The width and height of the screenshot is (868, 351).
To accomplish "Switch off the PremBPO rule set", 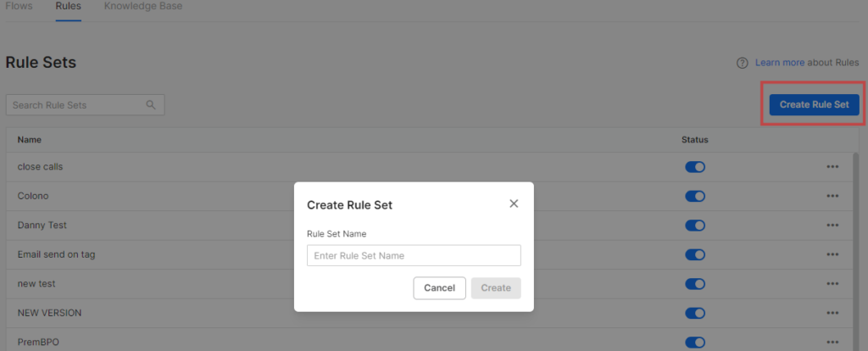I will point(695,343).
